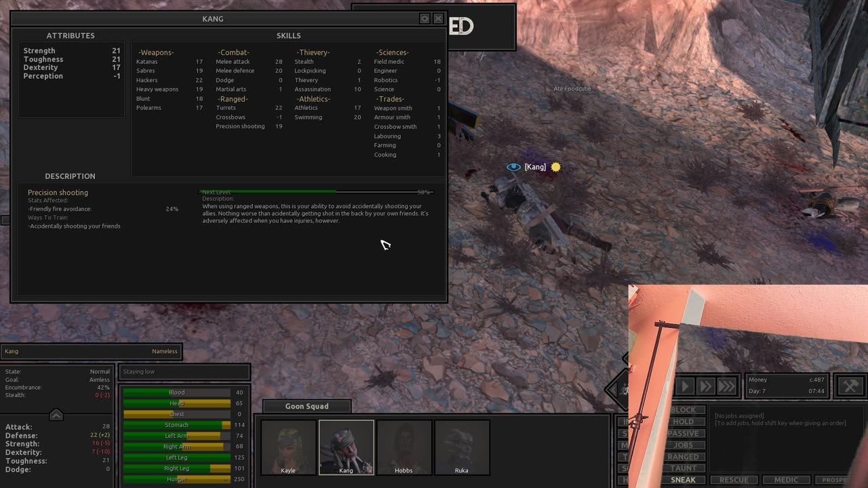Select the Weapon smith skill
This screenshot has height=488, width=868.
(x=407, y=108)
